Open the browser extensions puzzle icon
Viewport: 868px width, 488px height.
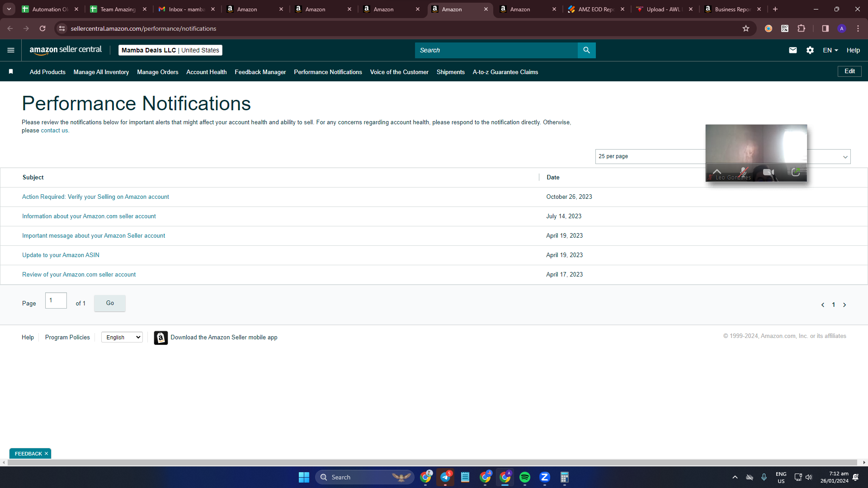tap(801, 28)
